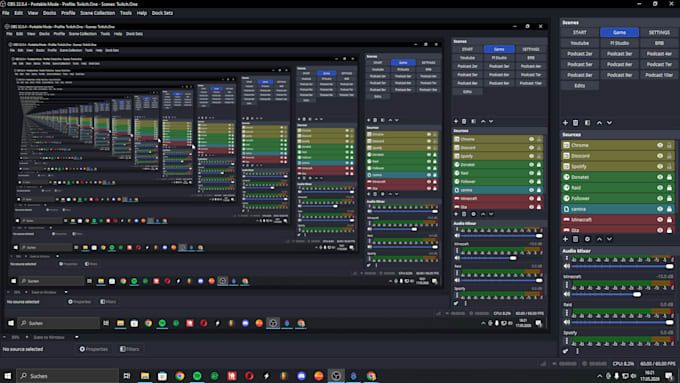The width and height of the screenshot is (680, 383).
Task: Open File Explorer from the Windows taskbar
Action: point(145,376)
